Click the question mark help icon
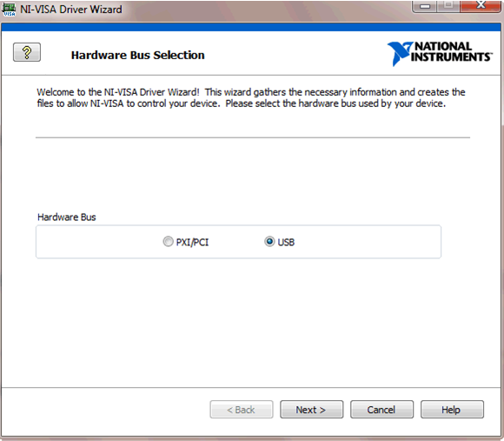 pos(27,52)
